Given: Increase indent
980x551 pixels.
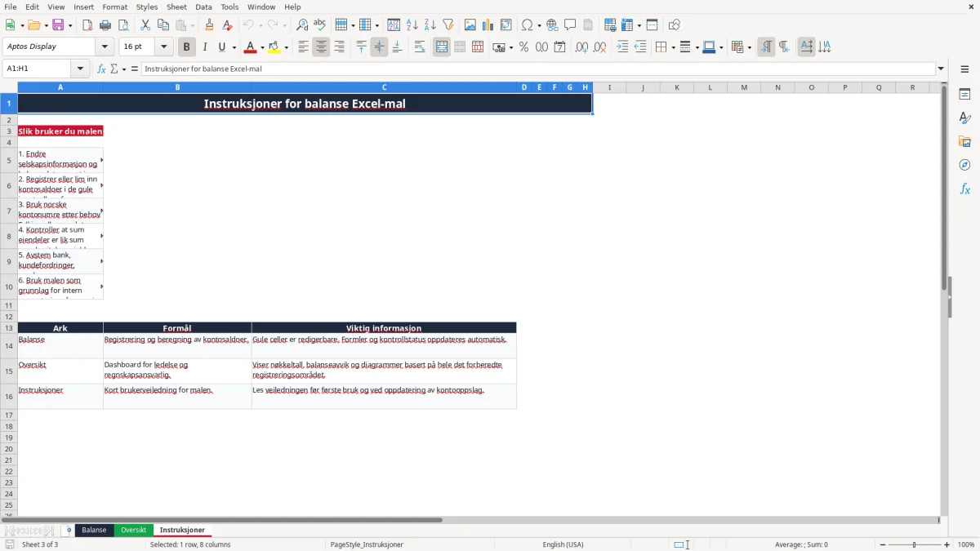Looking at the screenshot, I should [x=622, y=47].
